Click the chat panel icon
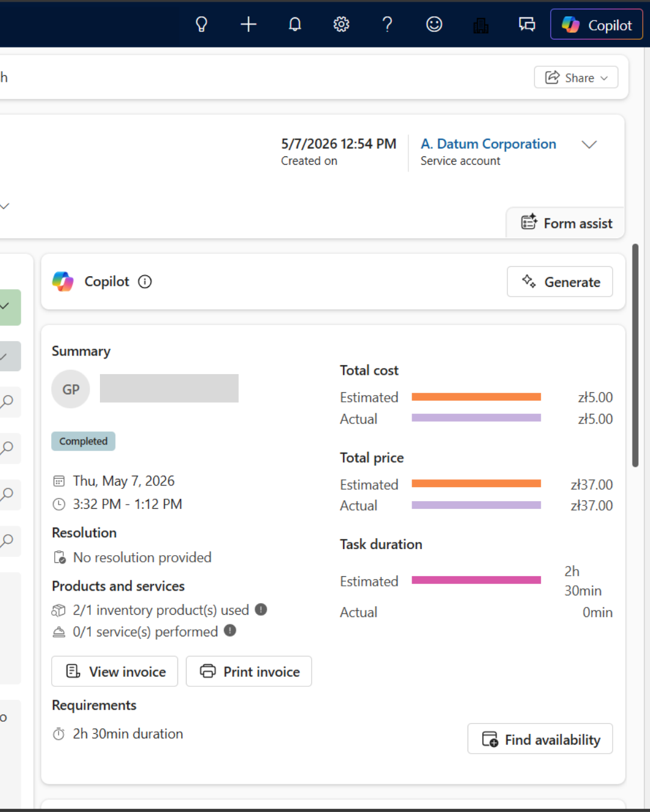 point(527,24)
